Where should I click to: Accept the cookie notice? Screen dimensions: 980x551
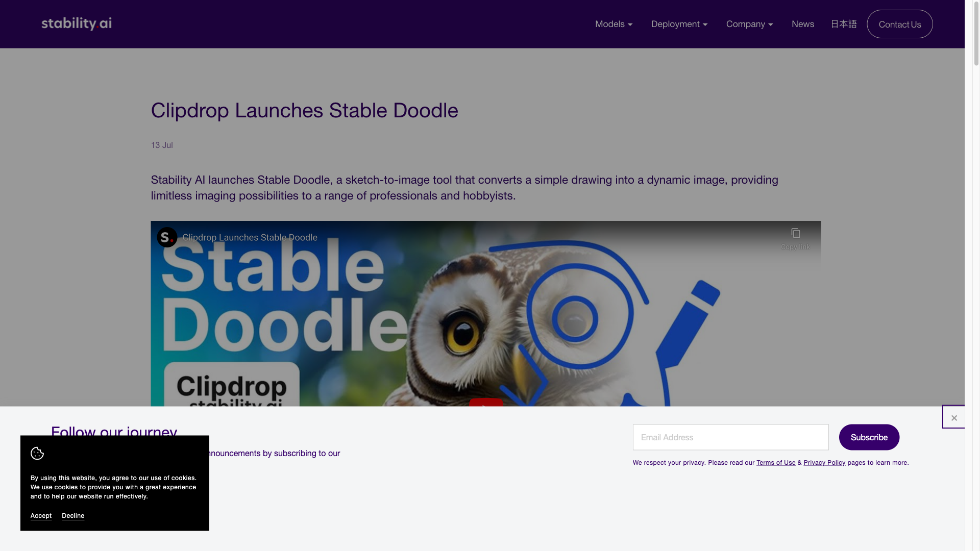(41, 516)
